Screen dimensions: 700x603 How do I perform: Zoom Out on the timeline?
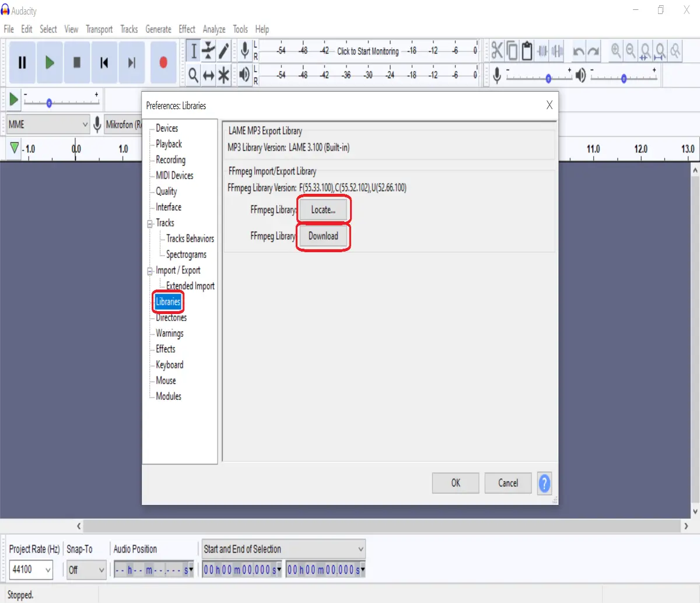(631, 51)
